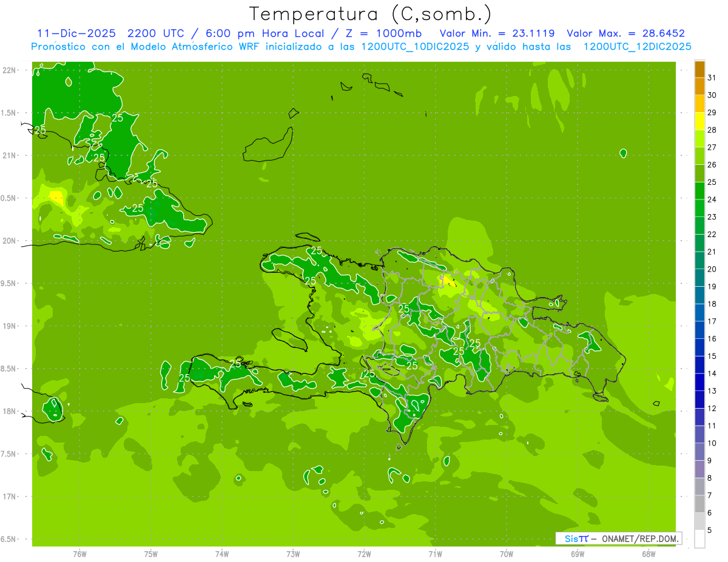728x562 pixels.
Task: Click legend scale value 16
Action: pos(712,339)
